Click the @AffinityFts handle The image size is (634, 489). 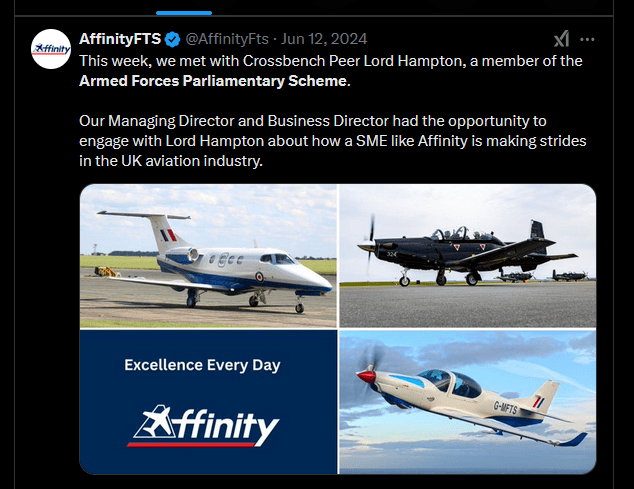[x=224, y=40]
